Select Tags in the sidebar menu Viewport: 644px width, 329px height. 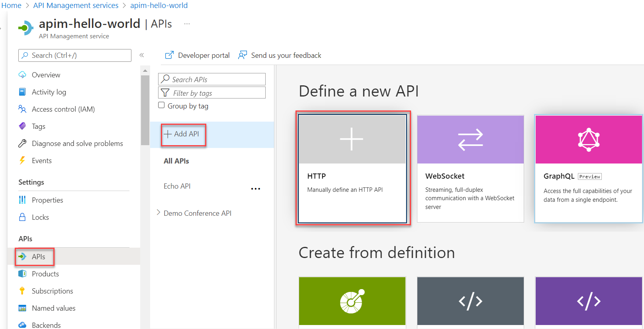39,126
